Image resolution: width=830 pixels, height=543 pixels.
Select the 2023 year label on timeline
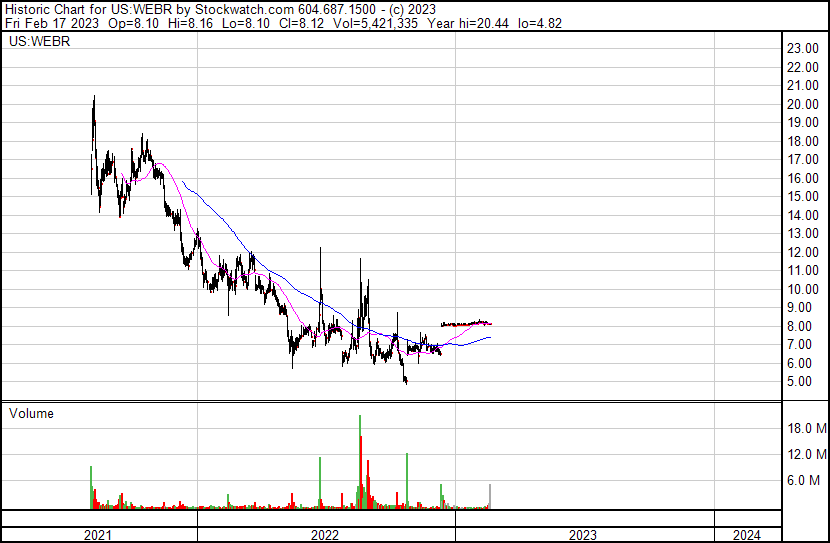tap(583, 535)
